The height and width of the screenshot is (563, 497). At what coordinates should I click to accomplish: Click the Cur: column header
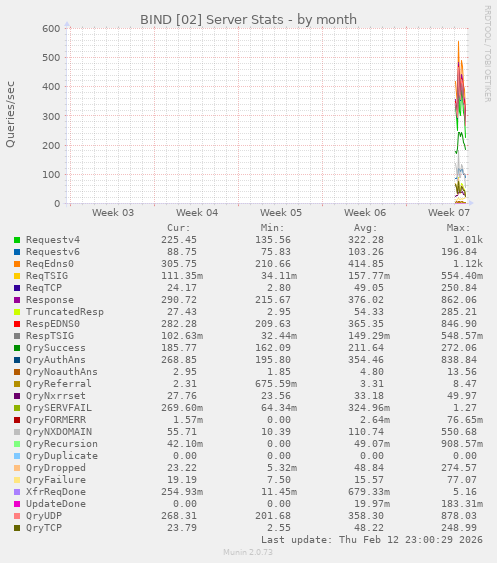pos(178,228)
